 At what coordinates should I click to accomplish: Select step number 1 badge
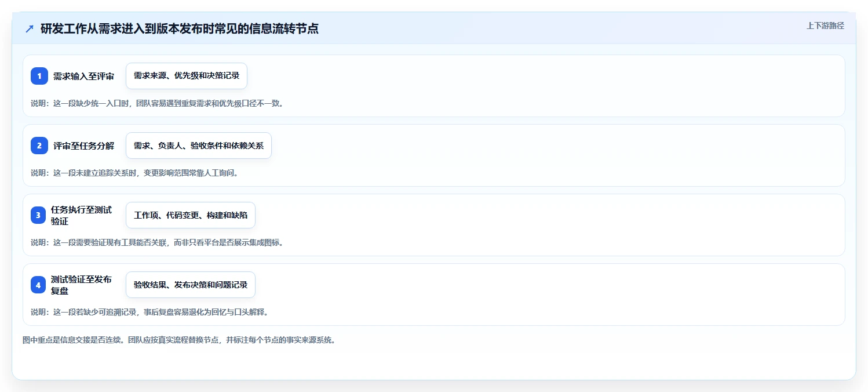tap(39, 76)
